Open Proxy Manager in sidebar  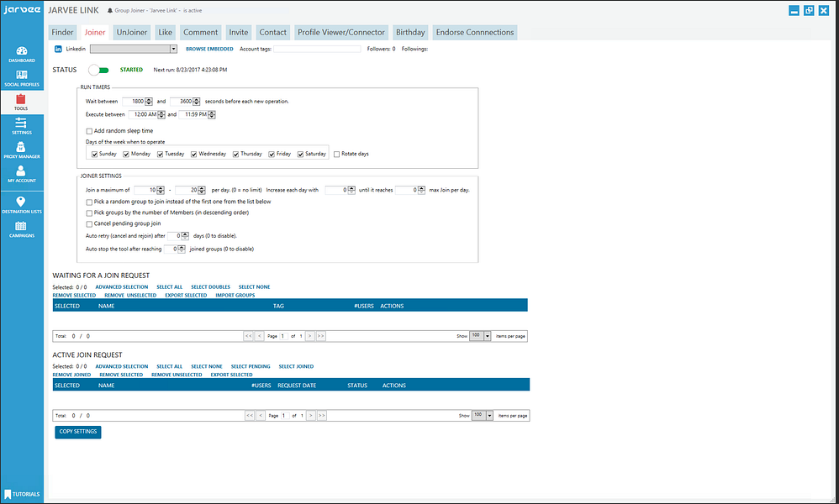click(x=21, y=150)
